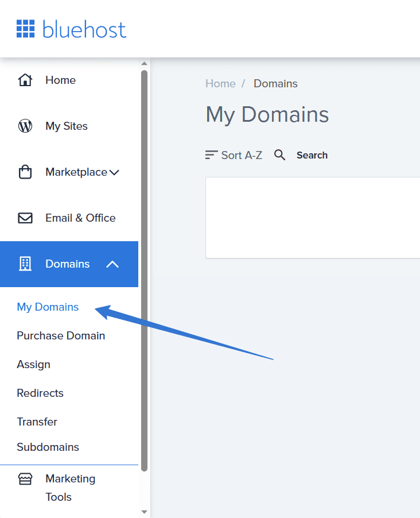The width and height of the screenshot is (420, 518).
Task: Navigate to Subdomains
Action: [48, 447]
